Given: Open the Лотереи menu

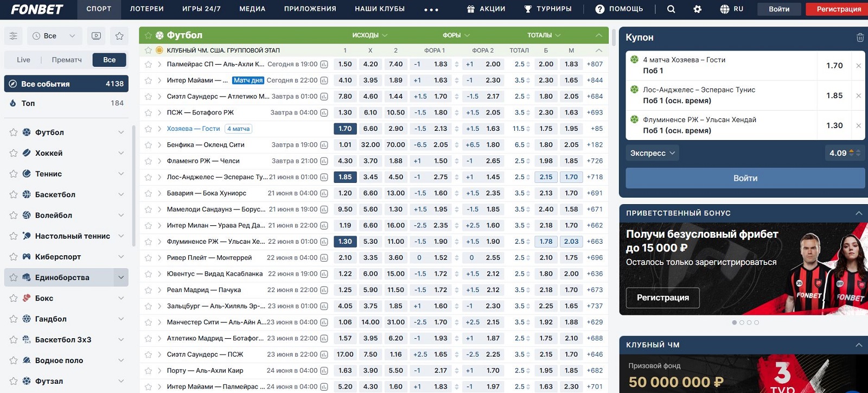Looking at the screenshot, I should click(x=147, y=9).
